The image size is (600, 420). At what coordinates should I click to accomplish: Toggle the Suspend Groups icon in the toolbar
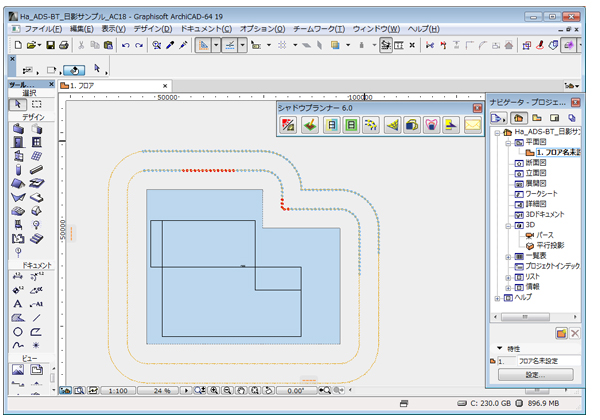[x=386, y=45]
